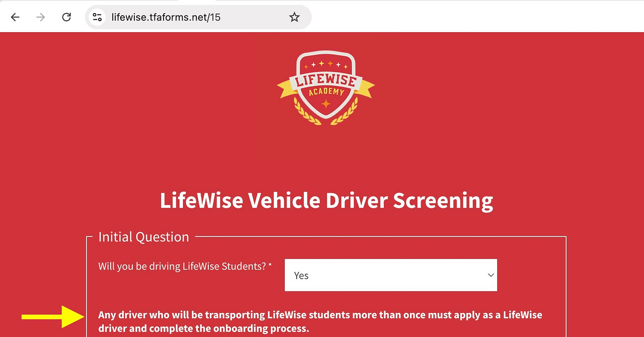Click the LifeWise Academy logo

(326, 88)
